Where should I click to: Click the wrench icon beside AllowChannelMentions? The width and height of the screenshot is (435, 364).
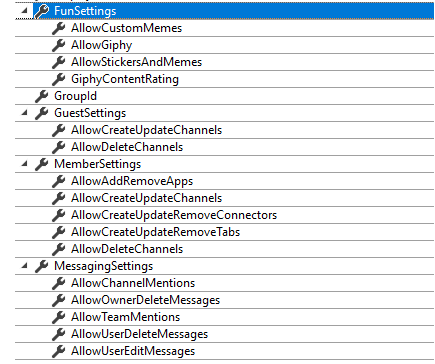(59, 283)
